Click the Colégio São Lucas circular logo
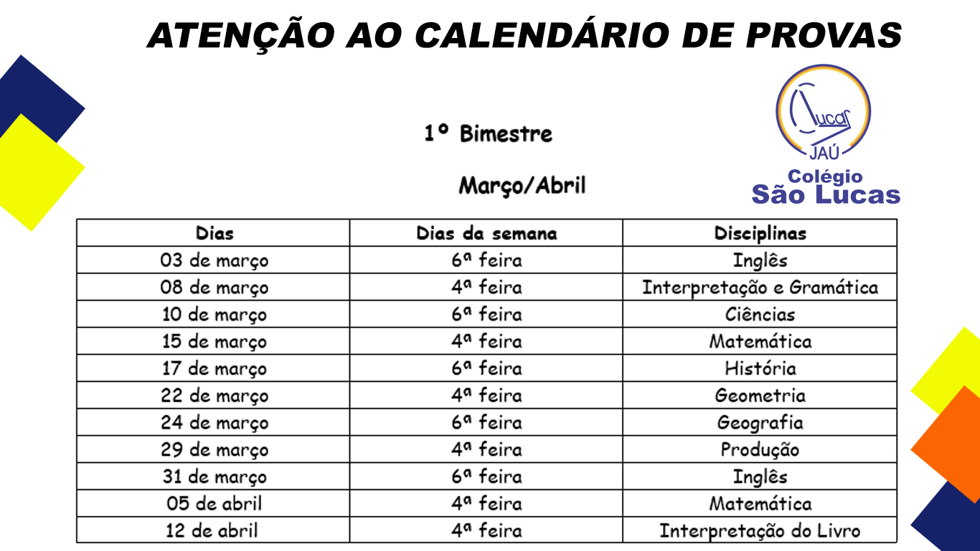The width and height of the screenshot is (980, 551). click(823, 111)
